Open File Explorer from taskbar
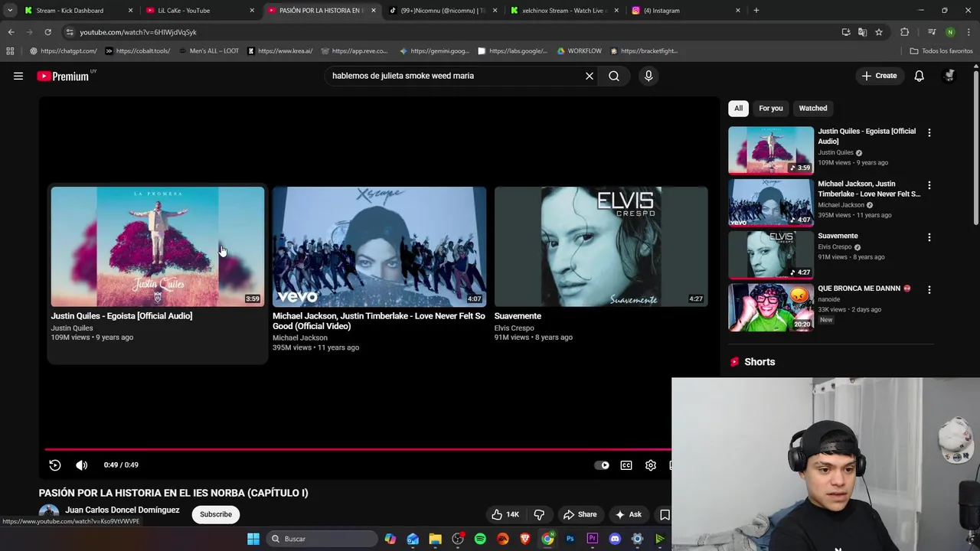The height and width of the screenshot is (551, 980). click(435, 539)
